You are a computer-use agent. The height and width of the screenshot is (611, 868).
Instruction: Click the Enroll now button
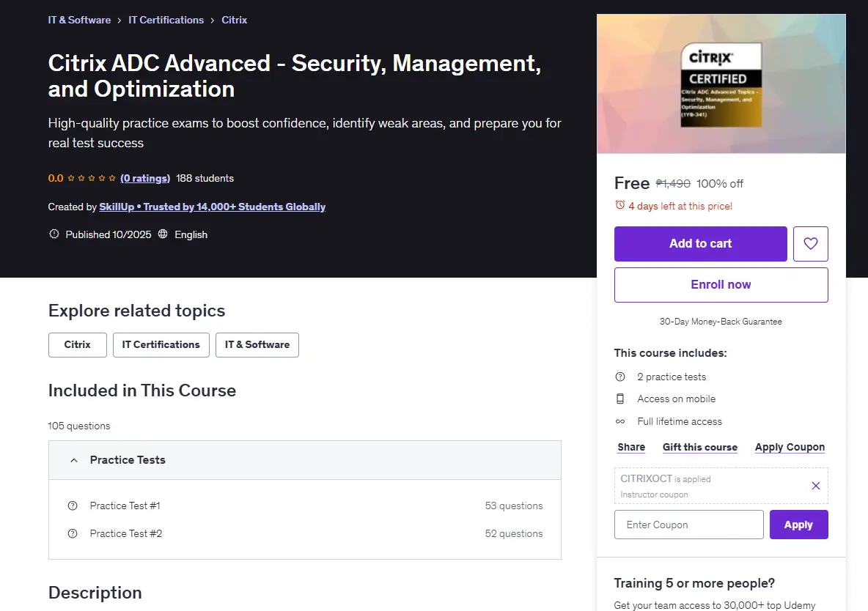coord(721,285)
